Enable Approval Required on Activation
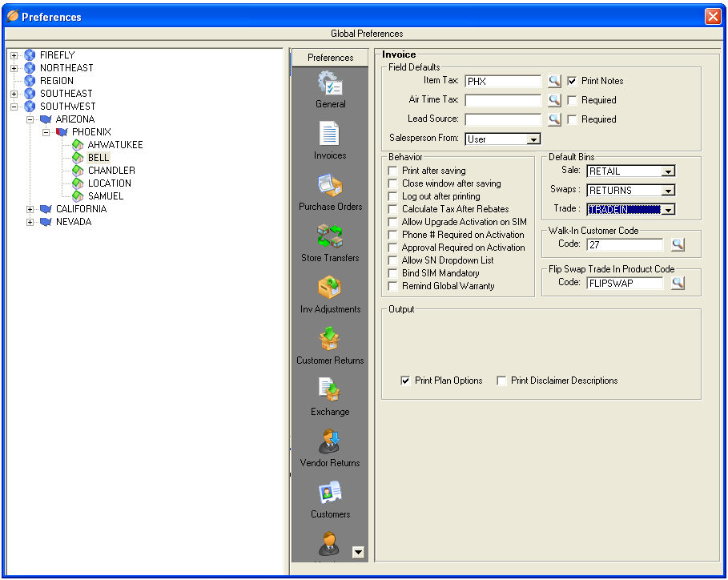 (x=392, y=248)
